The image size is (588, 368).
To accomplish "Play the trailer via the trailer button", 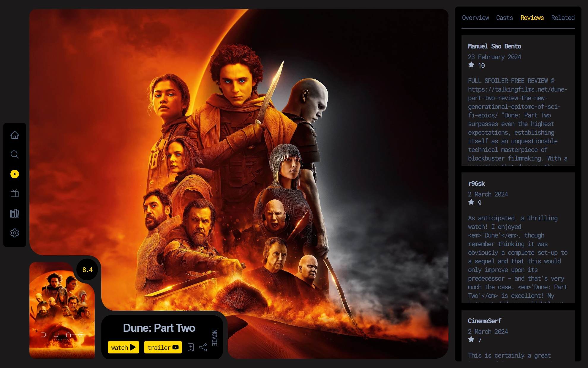I will (x=163, y=347).
